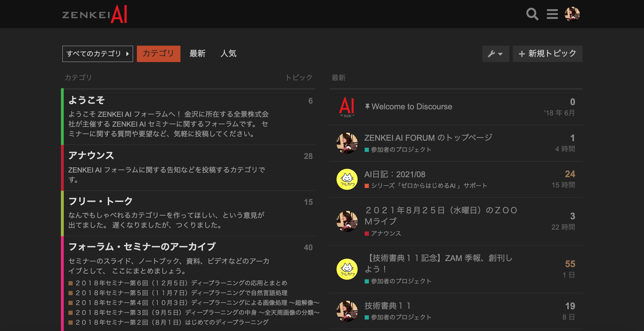Click アナウンス badge under ZOOMライブ topic

tap(383, 234)
